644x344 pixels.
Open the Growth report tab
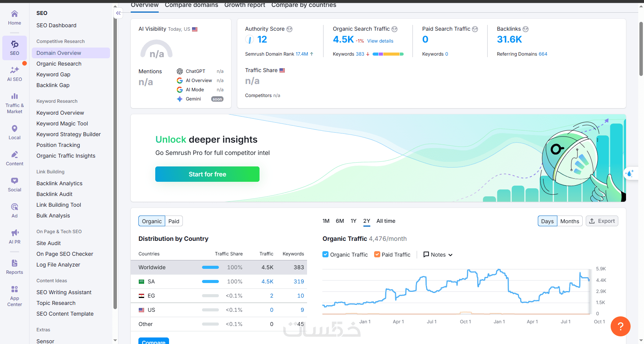(245, 5)
